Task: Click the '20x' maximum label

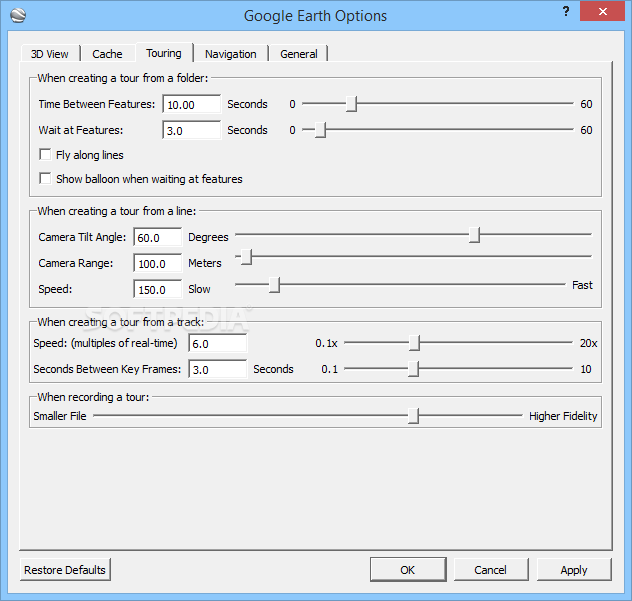Action: [x=588, y=343]
